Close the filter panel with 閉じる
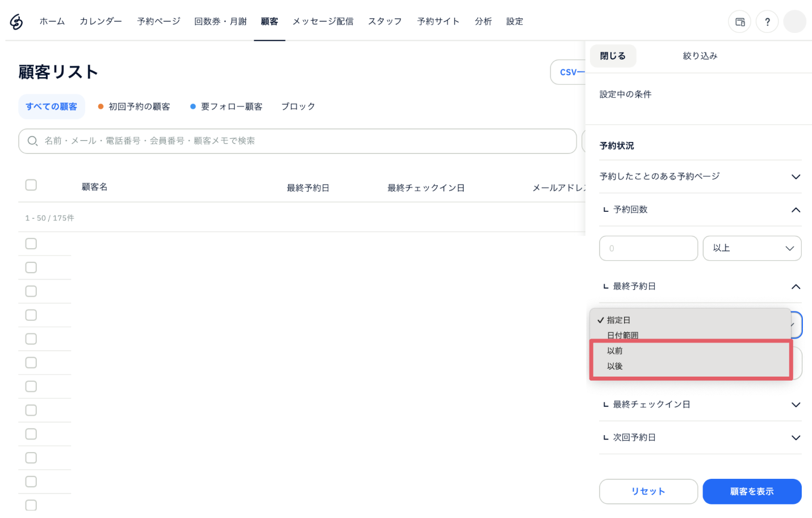Viewport: 812px width, 518px height. point(613,56)
